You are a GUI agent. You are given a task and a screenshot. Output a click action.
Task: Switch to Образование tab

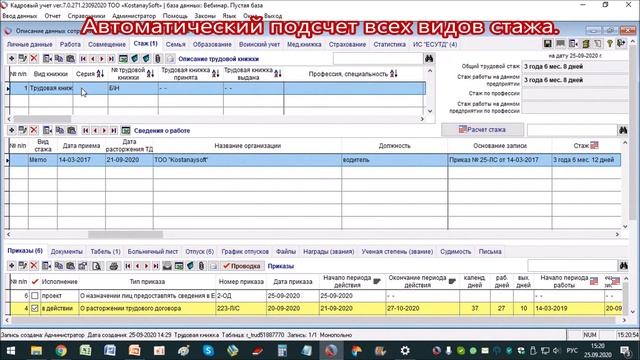click(x=212, y=44)
